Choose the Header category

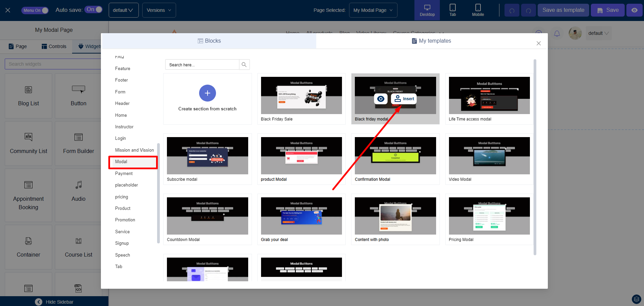pos(122,104)
